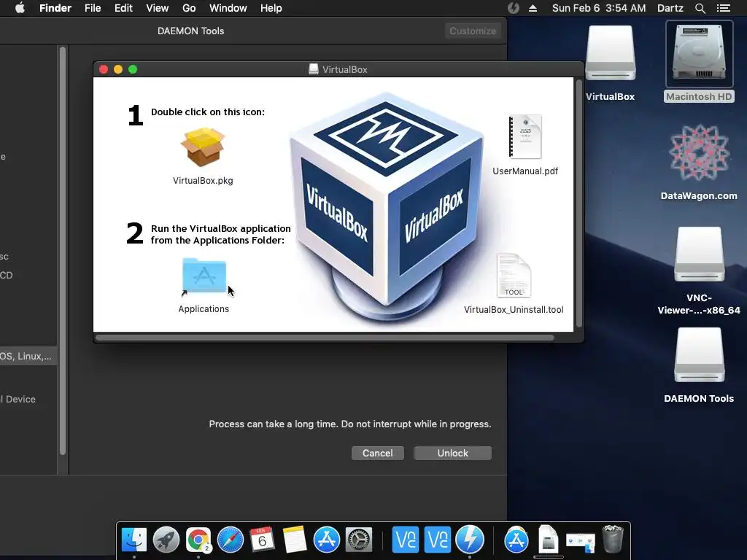This screenshot has width=747, height=560.
Task: Click the horizontal scrollbar of VirtualBox window
Action: 325,338
